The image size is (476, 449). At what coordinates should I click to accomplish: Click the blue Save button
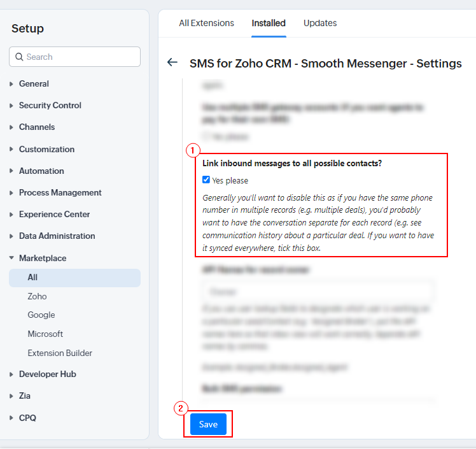pyautogui.click(x=208, y=424)
